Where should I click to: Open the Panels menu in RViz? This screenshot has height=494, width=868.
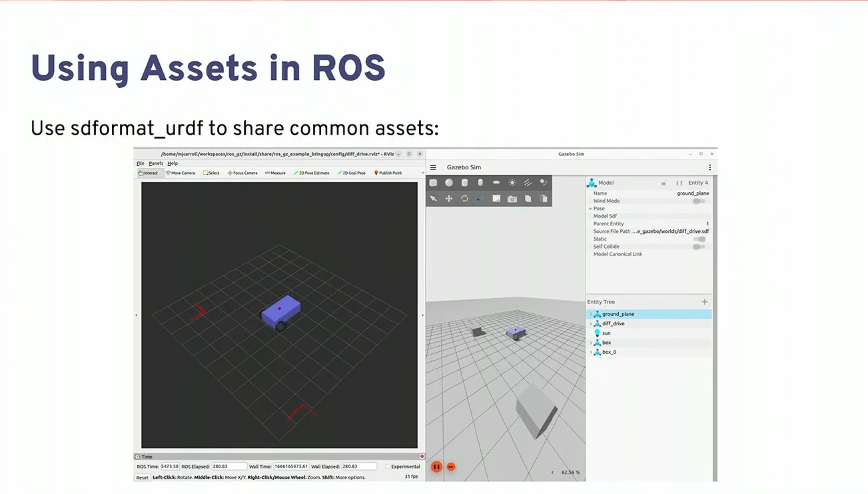tap(156, 163)
